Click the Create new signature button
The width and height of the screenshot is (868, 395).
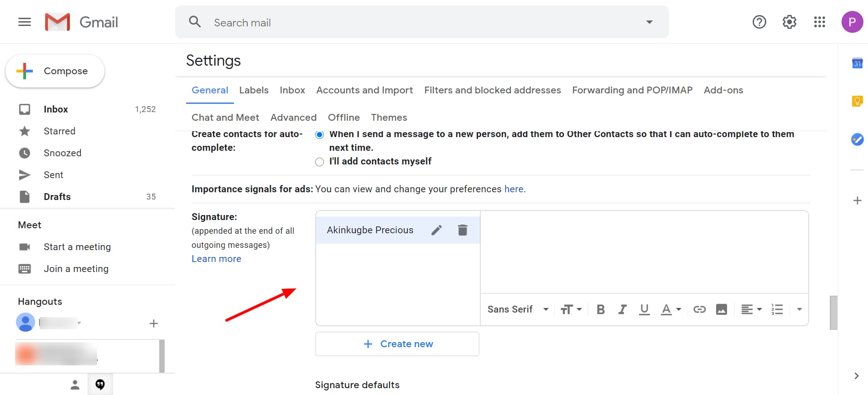click(397, 344)
